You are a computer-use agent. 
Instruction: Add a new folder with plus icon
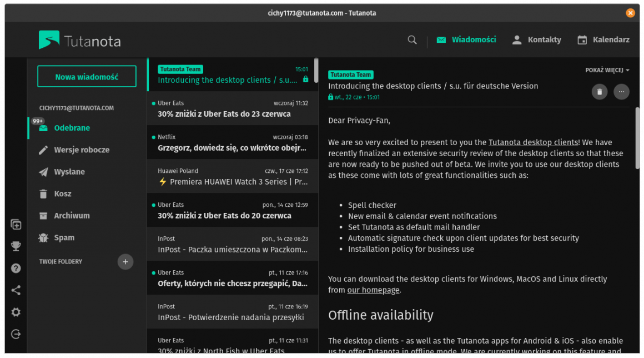pyautogui.click(x=125, y=262)
